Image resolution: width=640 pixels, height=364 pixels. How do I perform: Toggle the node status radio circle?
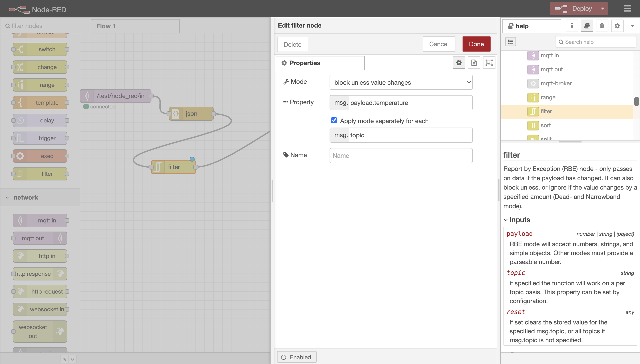coord(284,357)
